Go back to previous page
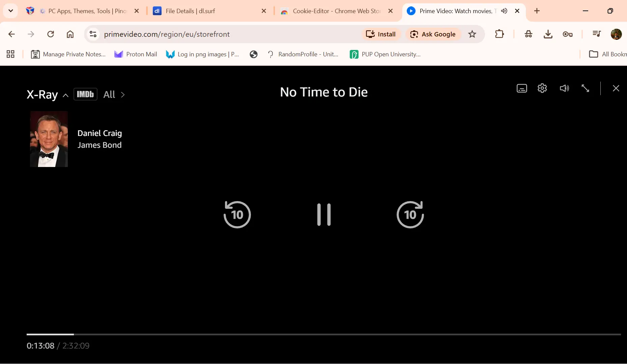The width and height of the screenshot is (627, 364). 11,34
